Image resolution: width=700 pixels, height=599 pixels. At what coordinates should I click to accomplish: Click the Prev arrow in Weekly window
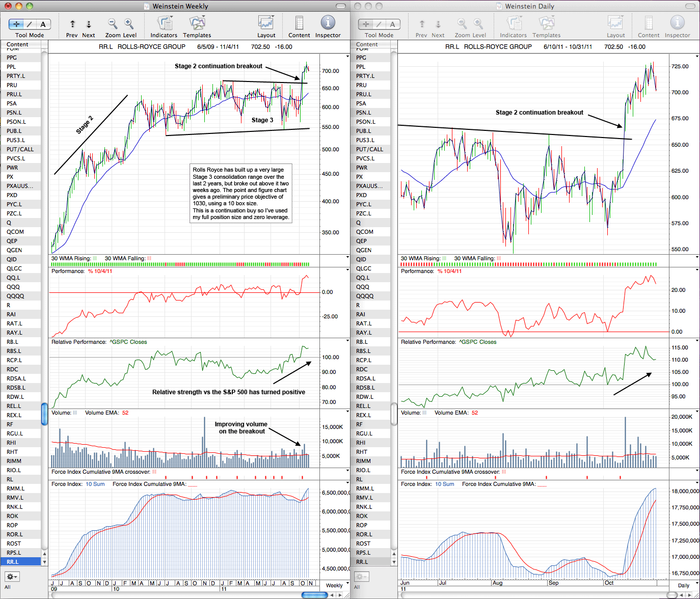[72, 24]
